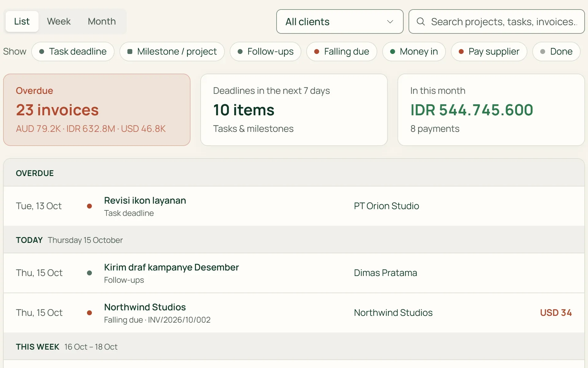Click the PT Orion Studio client name
The image size is (588, 368).
[x=386, y=206]
